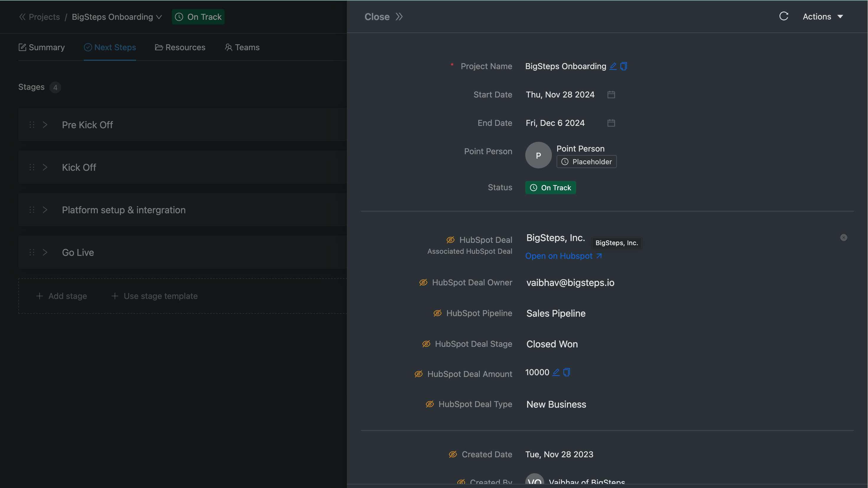Copy the HubSpot Deal Amount
This screenshot has height=488, width=868.
pyautogui.click(x=567, y=372)
